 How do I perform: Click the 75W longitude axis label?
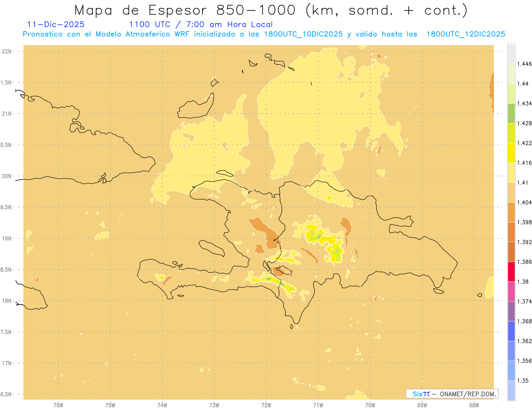point(110,405)
